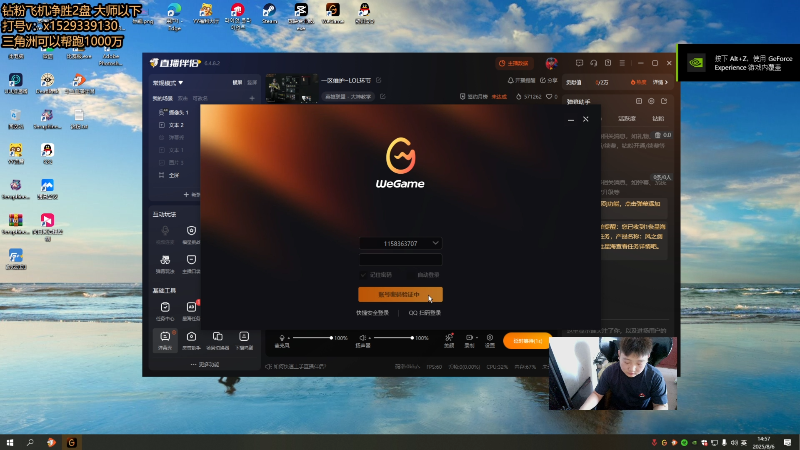Mute the microphone icon in the bottom bar
Viewport: 800px width, 450px height.
pyautogui.click(x=282, y=338)
